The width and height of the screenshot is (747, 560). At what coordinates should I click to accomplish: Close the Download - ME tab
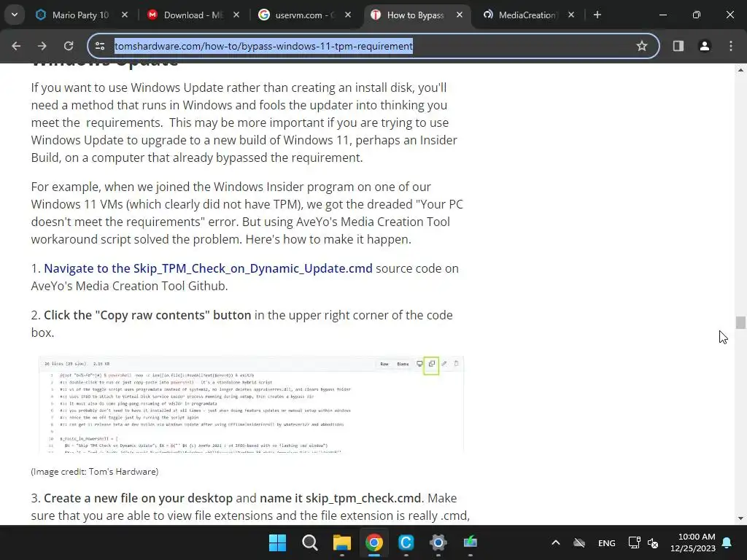[236, 15]
